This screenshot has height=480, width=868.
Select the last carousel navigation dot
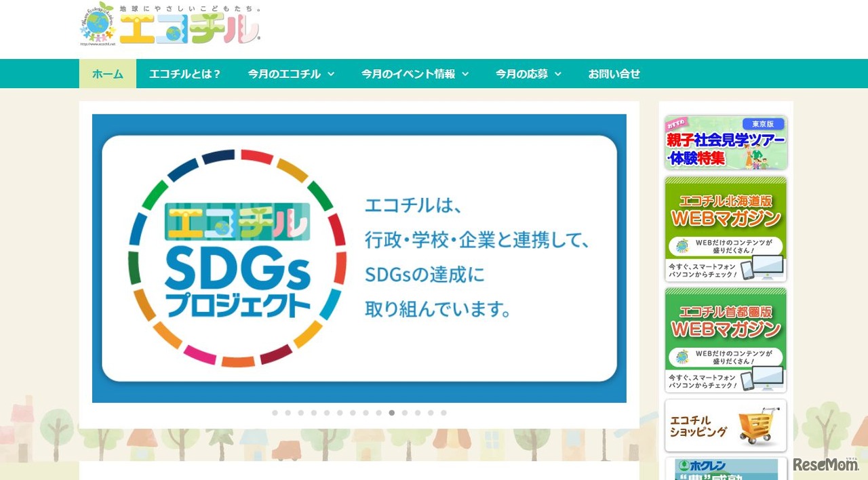443,412
